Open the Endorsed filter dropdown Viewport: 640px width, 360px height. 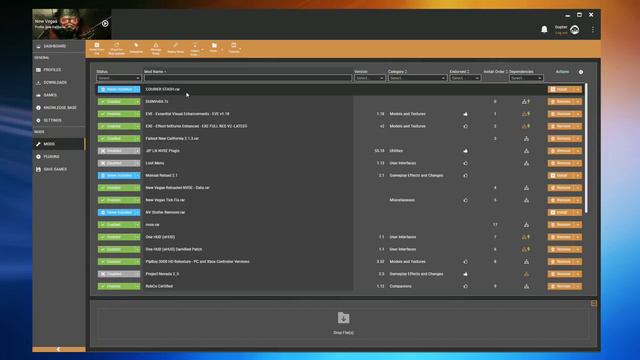464,78
